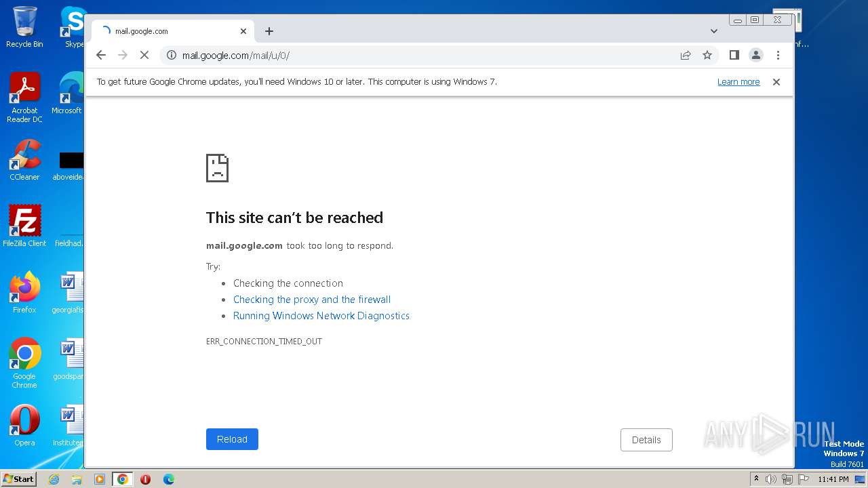Viewport: 868px width, 488px height.
Task: Open the Windows Start menu
Action: (x=19, y=479)
